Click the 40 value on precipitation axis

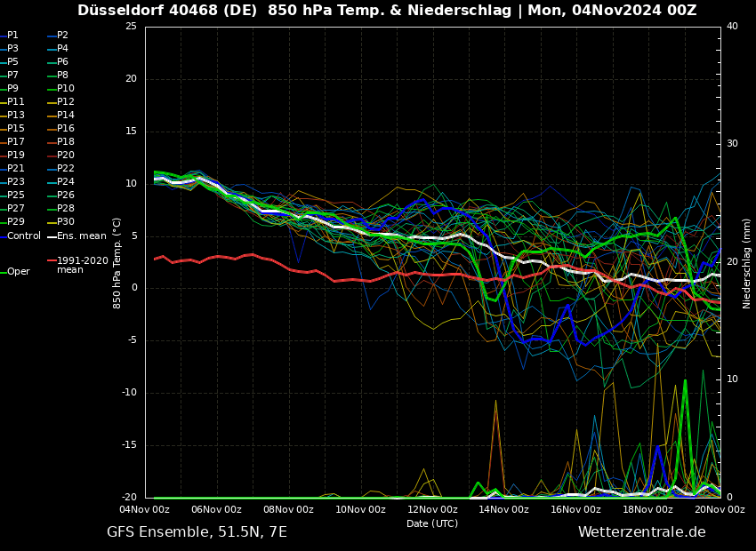pos(732,27)
